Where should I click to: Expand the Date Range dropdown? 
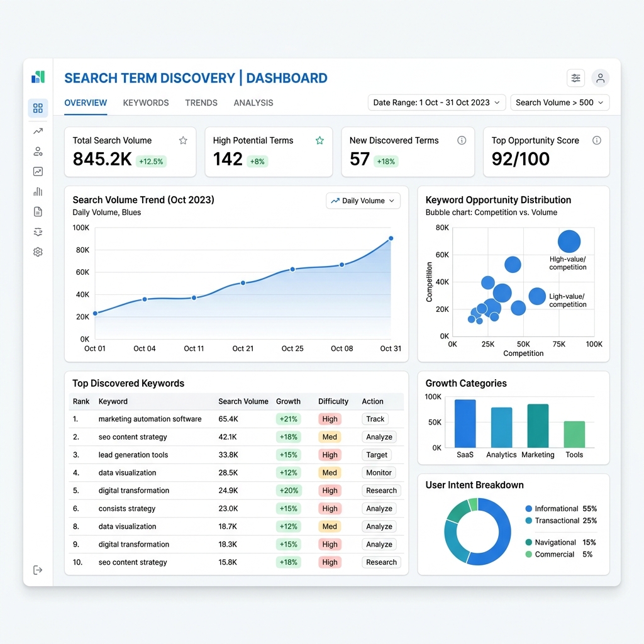(436, 103)
